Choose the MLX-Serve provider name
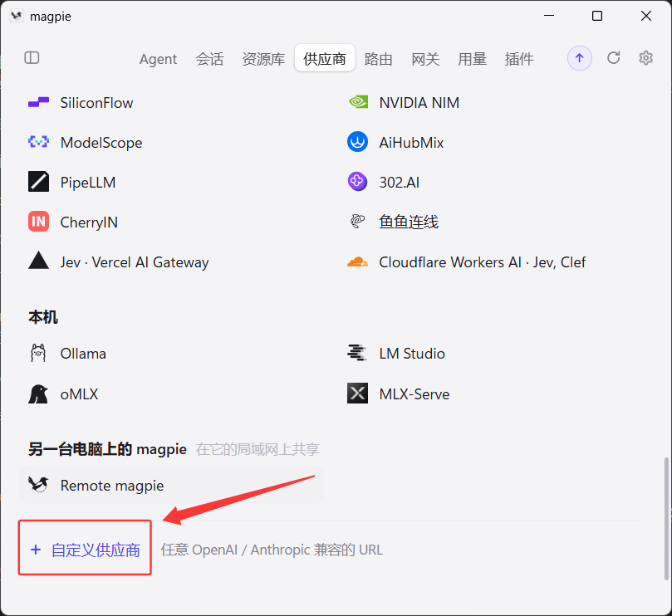Viewport: 672px width, 616px height. 414,394
